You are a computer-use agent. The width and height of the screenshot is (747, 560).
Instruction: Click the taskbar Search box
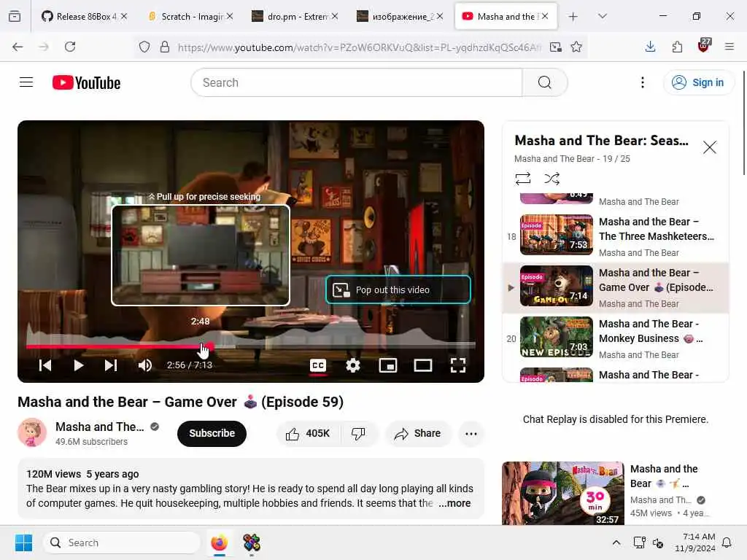(x=123, y=542)
